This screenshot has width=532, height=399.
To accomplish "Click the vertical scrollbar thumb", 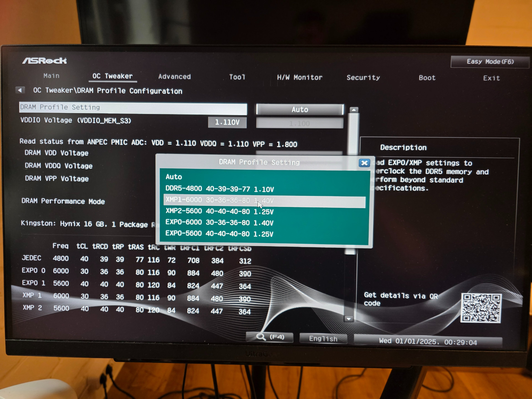I will [354, 135].
